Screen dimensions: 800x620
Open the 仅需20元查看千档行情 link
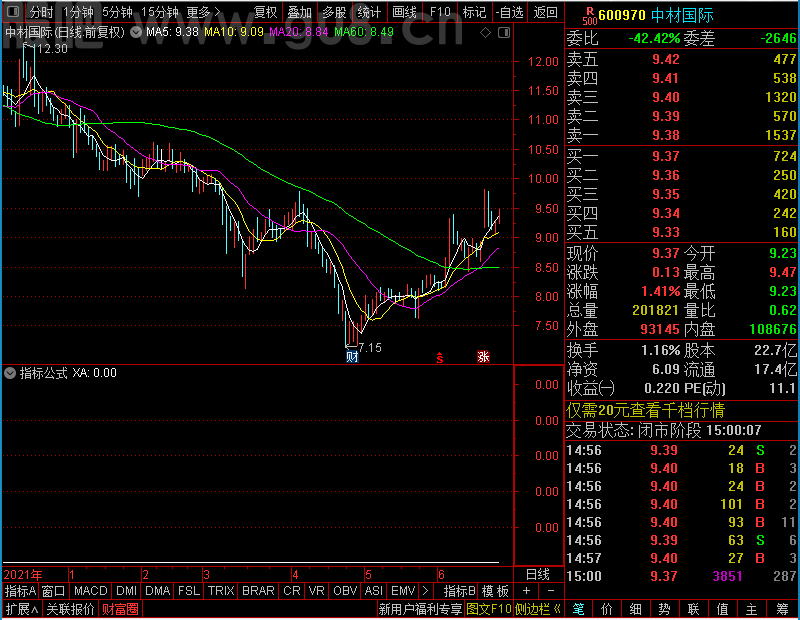[645, 410]
